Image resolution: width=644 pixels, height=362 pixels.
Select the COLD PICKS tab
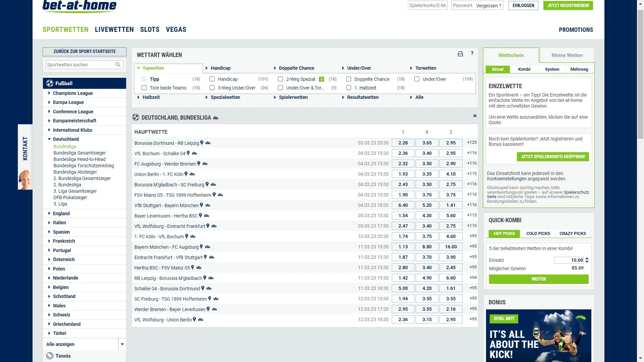[x=538, y=234]
